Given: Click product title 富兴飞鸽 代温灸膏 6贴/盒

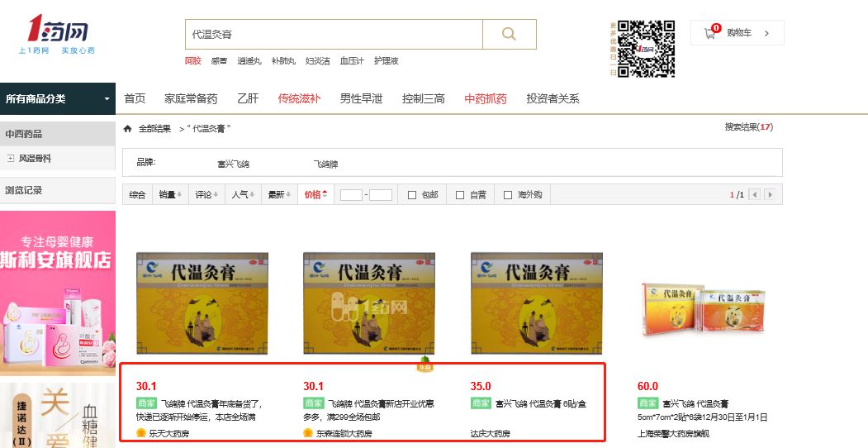Looking at the screenshot, I should tap(540, 403).
